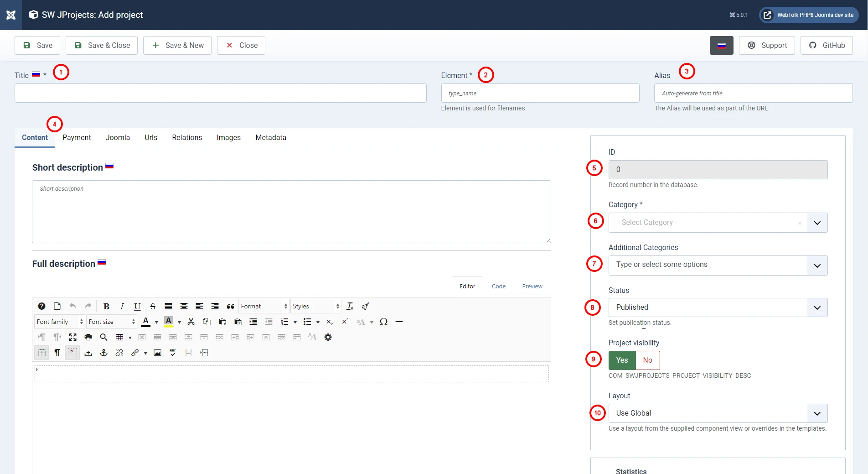The width and height of the screenshot is (868, 474).
Task: Set Project visibility to No
Action: (x=647, y=360)
